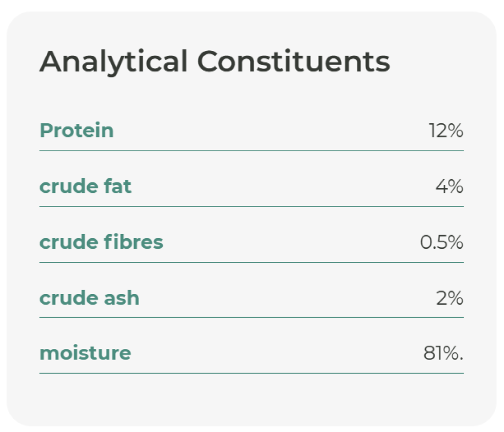This screenshot has height=432, width=504.
Task: Click the divider line under crude ash
Action: pyautogui.click(x=251, y=318)
